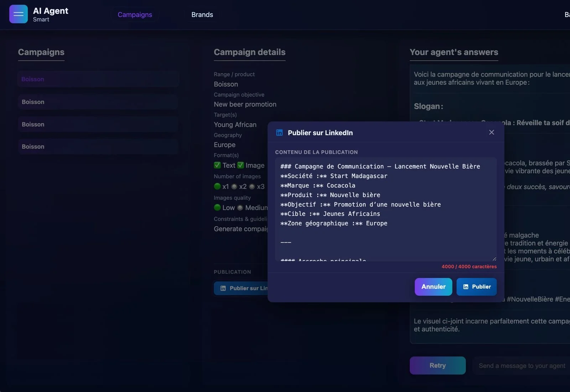Hit the Retry button under the agent's answers

click(437, 366)
